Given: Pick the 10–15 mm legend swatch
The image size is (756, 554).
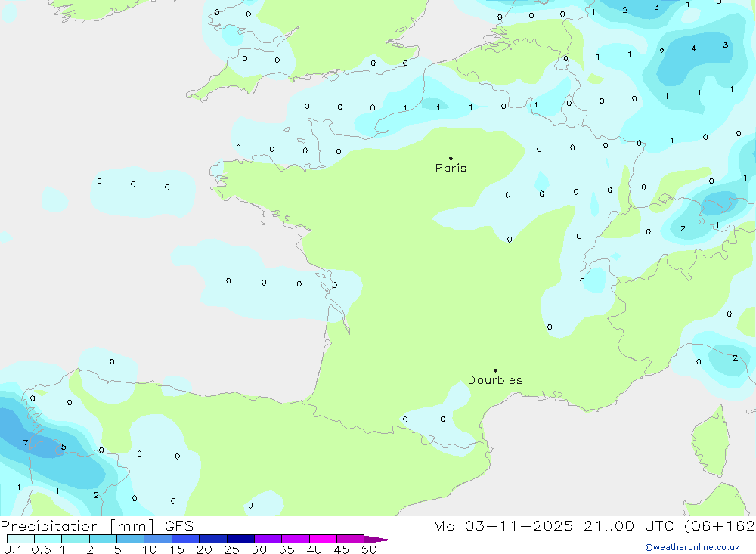Looking at the screenshot, I should coord(158,539).
